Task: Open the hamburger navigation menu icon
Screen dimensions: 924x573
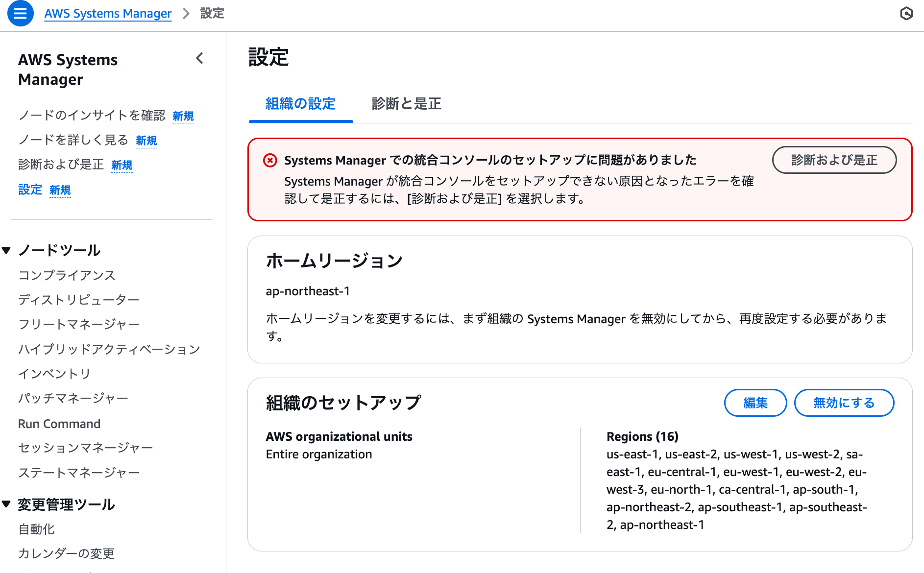Action: click(x=20, y=13)
